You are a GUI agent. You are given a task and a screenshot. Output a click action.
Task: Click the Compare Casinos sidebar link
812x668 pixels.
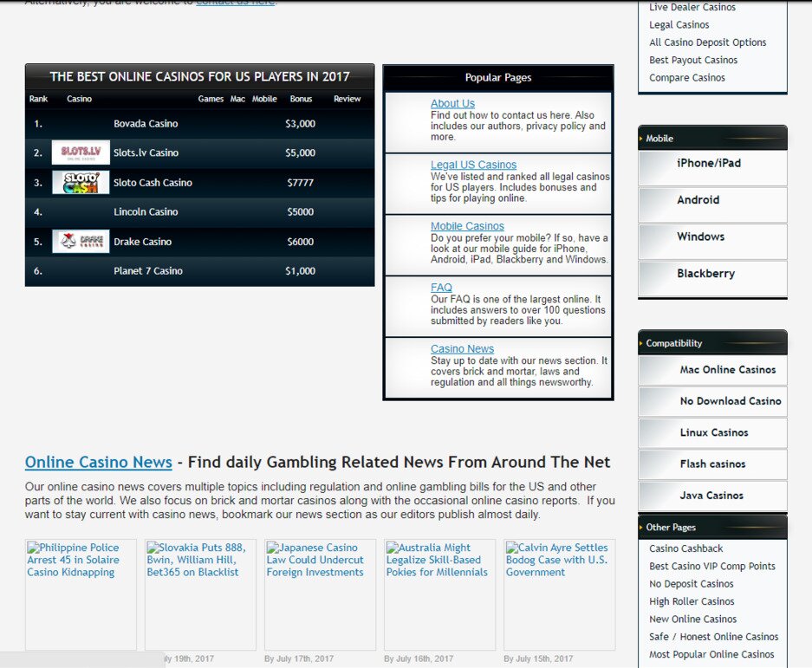click(x=686, y=78)
